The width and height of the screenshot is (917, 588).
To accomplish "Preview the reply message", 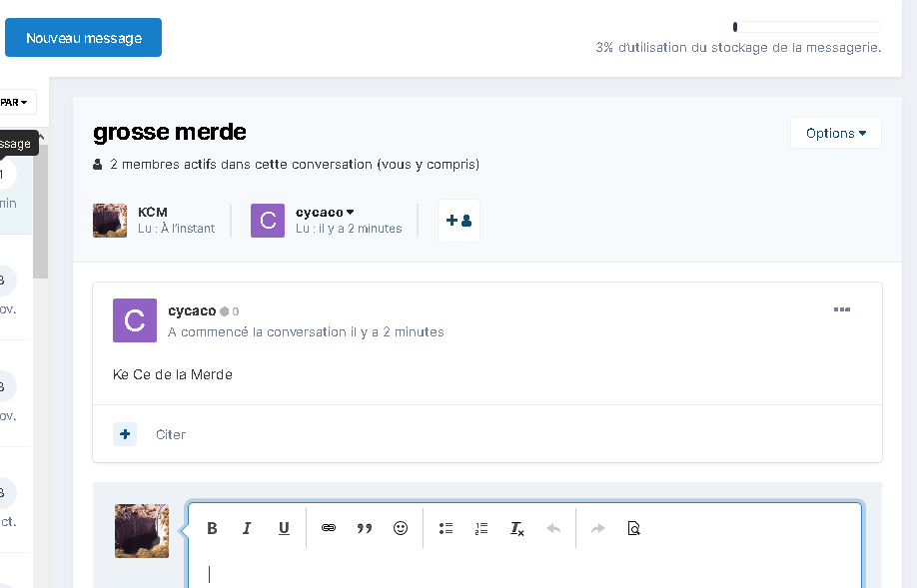I will click(633, 529).
